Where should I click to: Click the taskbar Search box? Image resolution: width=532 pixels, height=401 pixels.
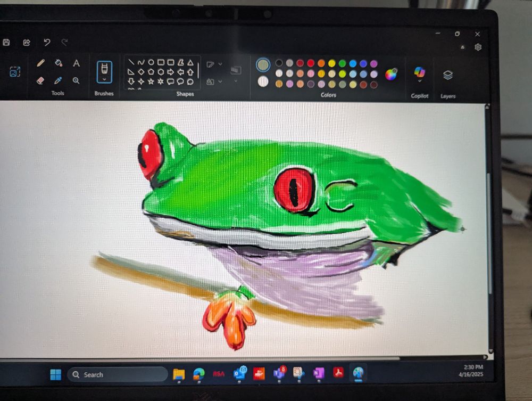[x=118, y=374]
